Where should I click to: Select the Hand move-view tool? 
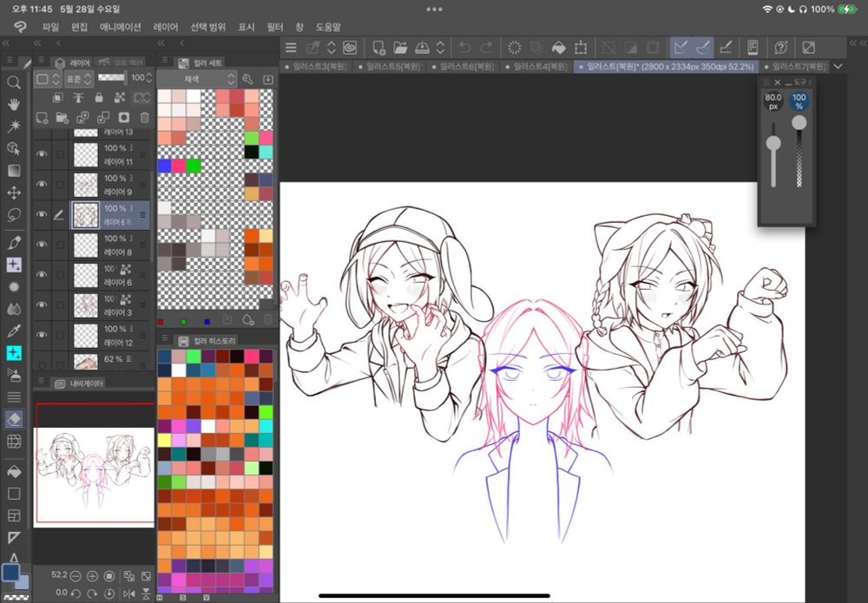click(14, 104)
